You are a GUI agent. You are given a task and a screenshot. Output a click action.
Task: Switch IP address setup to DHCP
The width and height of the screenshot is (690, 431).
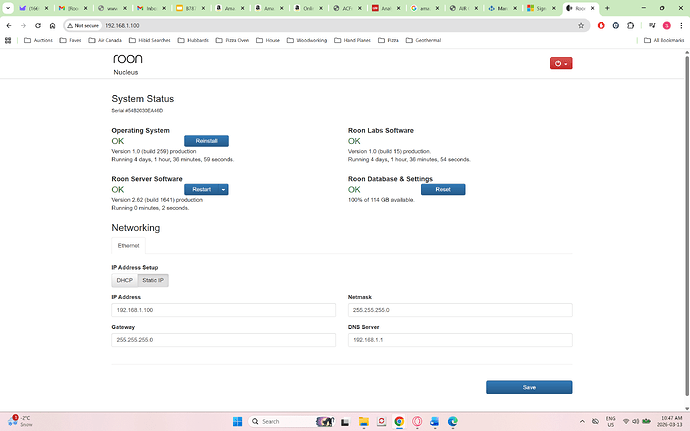(x=125, y=280)
